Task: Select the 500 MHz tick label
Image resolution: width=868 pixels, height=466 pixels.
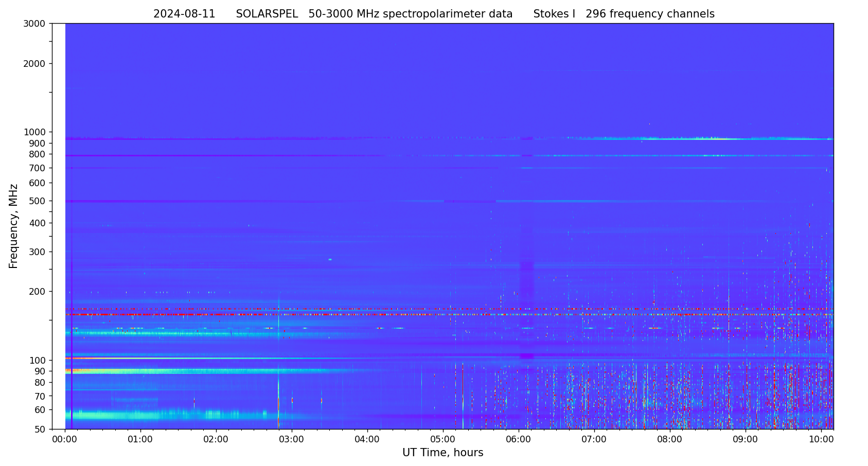Action: point(37,201)
